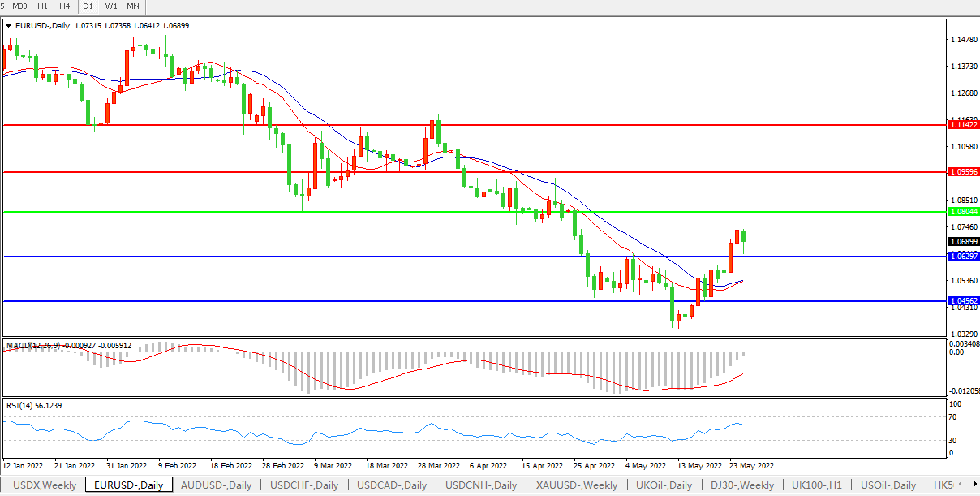The width and height of the screenshot is (980, 496).
Task: Open the USDX Weekly chart tab
Action: pyautogui.click(x=45, y=485)
